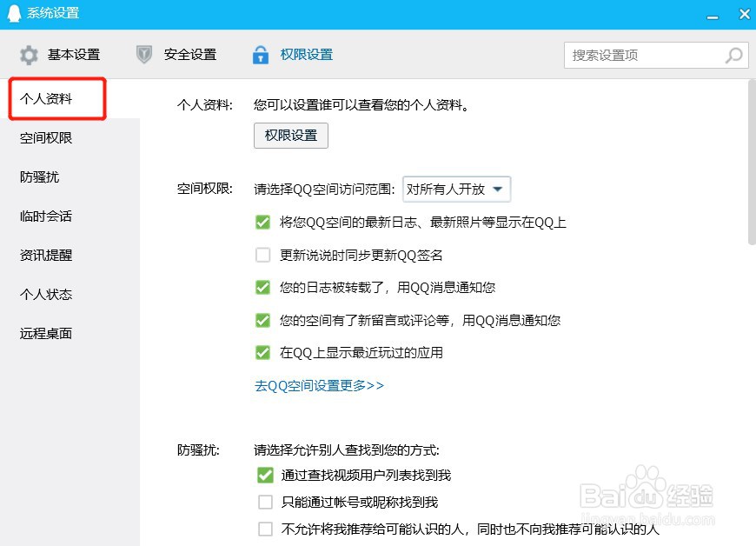
Task: Check 只能通过帐号或昵称找到我
Action: [x=265, y=503]
